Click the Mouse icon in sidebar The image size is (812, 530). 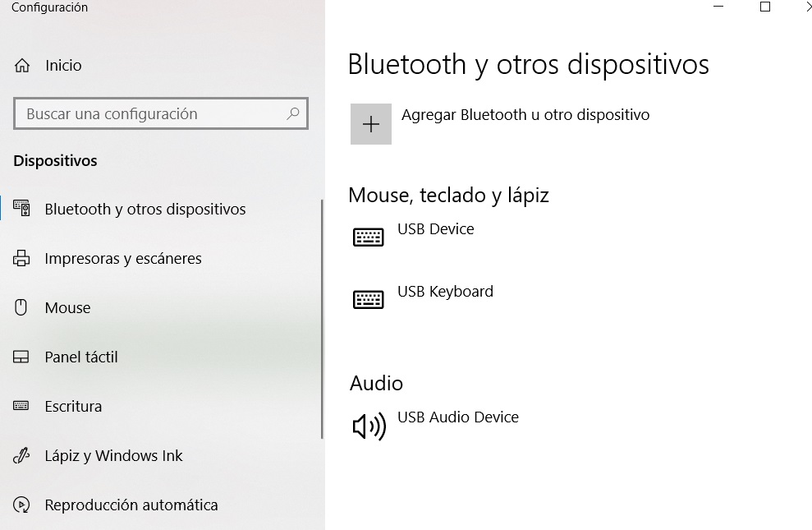(21, 308)
